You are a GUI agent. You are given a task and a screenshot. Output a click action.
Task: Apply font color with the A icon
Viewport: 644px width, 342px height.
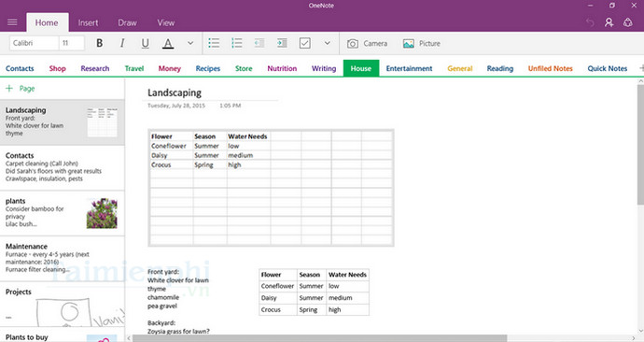pyautogui.click(x=168, y=43)
